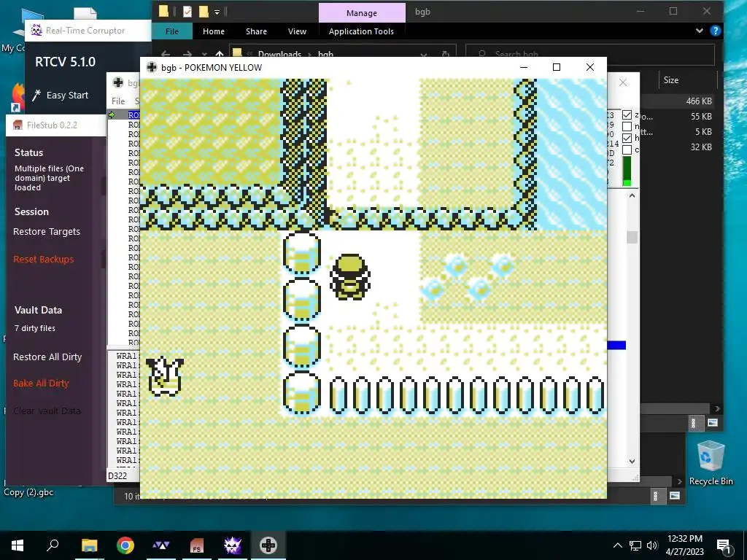Open the View ribbon tab
Viewport: 747px width, 560px height.
tap(298, 31)
